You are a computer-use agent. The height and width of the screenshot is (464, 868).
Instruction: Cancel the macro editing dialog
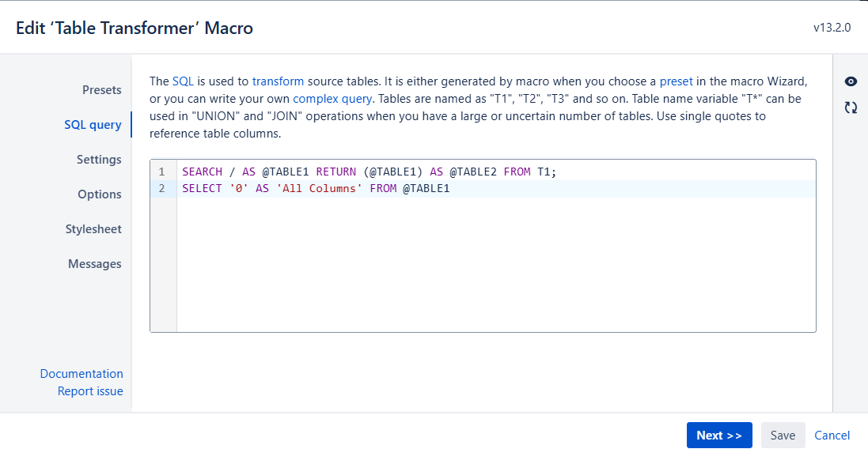point(832,436)
